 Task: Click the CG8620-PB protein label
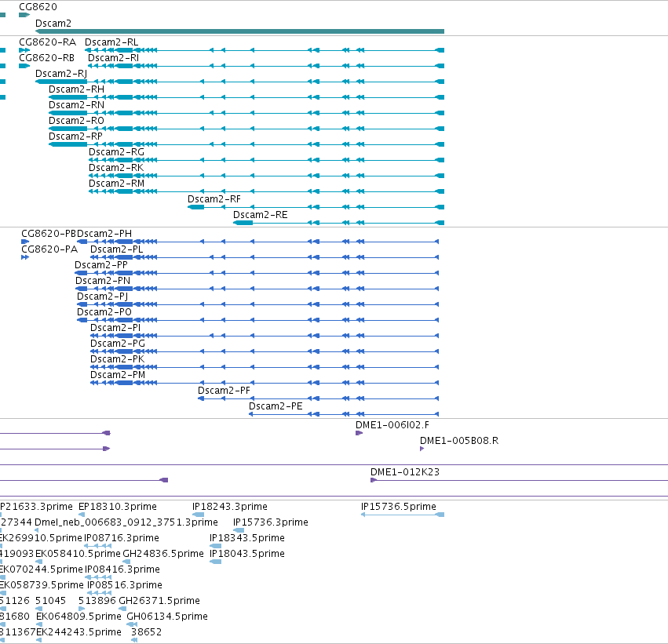pos(49,234)
